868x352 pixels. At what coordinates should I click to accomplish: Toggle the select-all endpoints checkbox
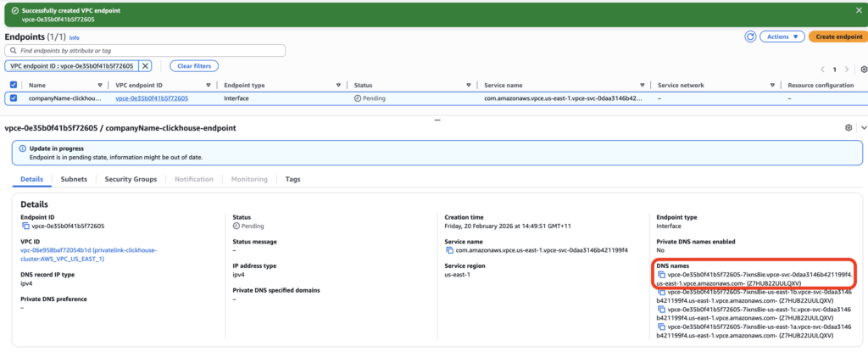point(14,85)
